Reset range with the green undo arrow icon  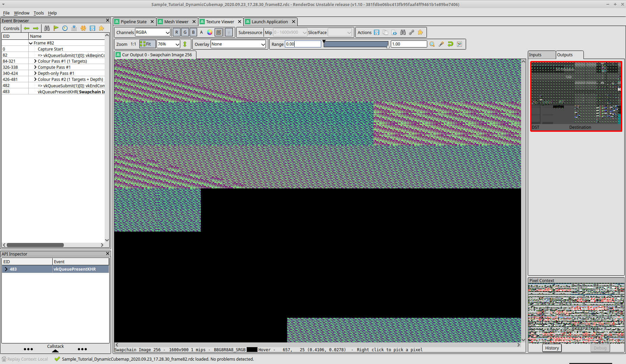[451, 44]
